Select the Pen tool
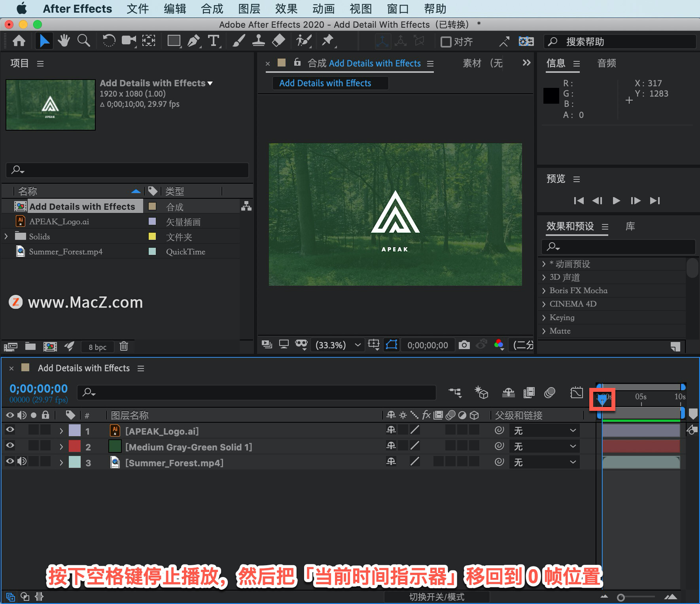Screen dimensions: 700x604 (193, 41)
